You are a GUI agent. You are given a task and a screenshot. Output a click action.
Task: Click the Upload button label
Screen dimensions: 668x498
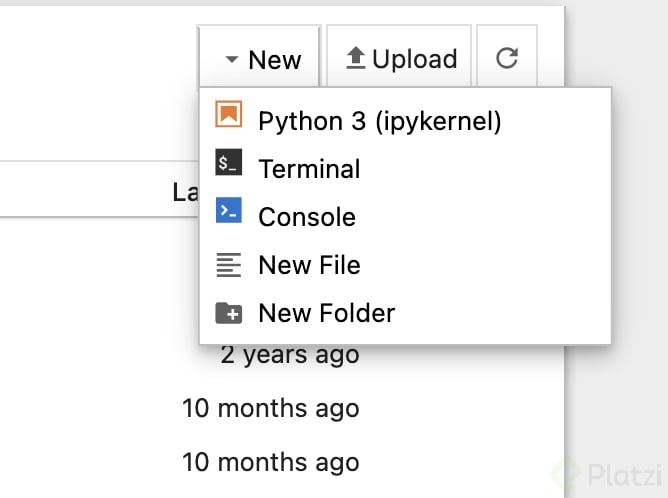415,59
